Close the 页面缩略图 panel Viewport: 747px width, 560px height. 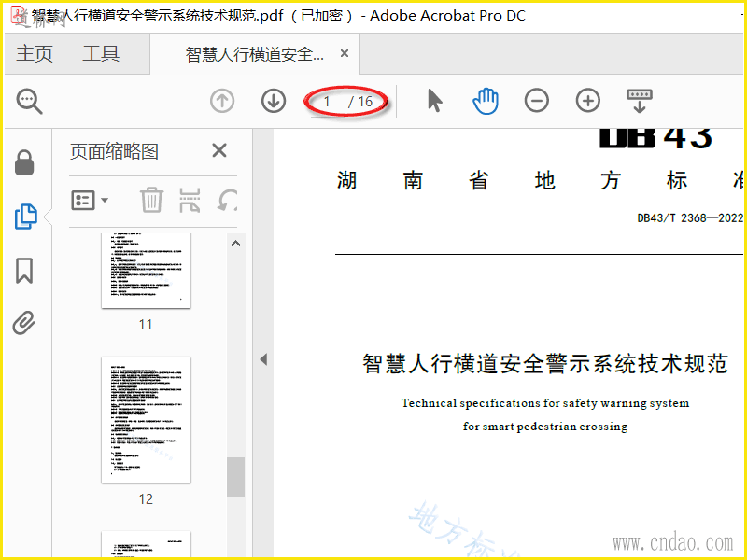219,150
